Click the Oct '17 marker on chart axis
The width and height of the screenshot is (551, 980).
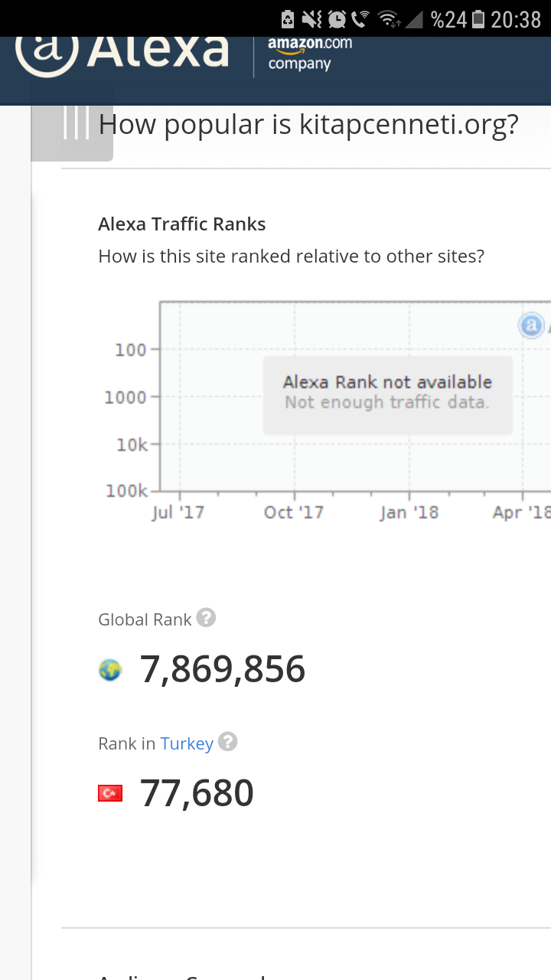(294, 512)
